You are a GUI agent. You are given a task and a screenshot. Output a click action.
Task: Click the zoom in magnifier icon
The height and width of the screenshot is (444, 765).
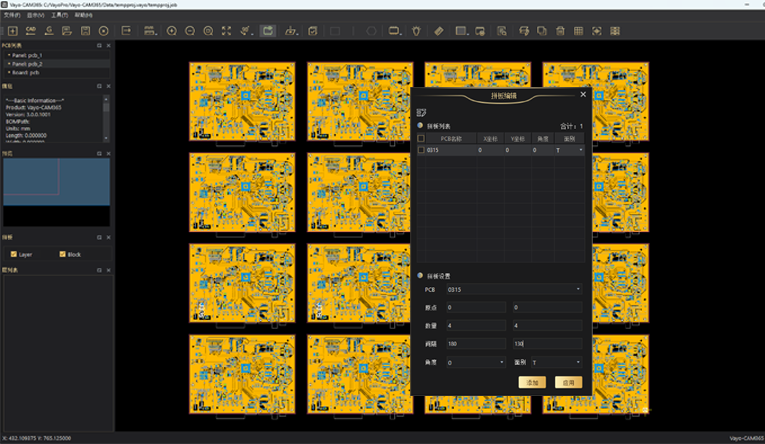pos(172,31)
